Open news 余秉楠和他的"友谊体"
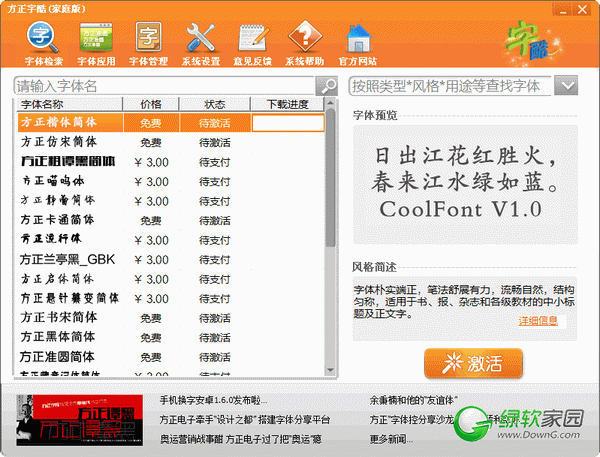Screen dimensions: 600x457 pyautogui.click(x=414, y=400)
